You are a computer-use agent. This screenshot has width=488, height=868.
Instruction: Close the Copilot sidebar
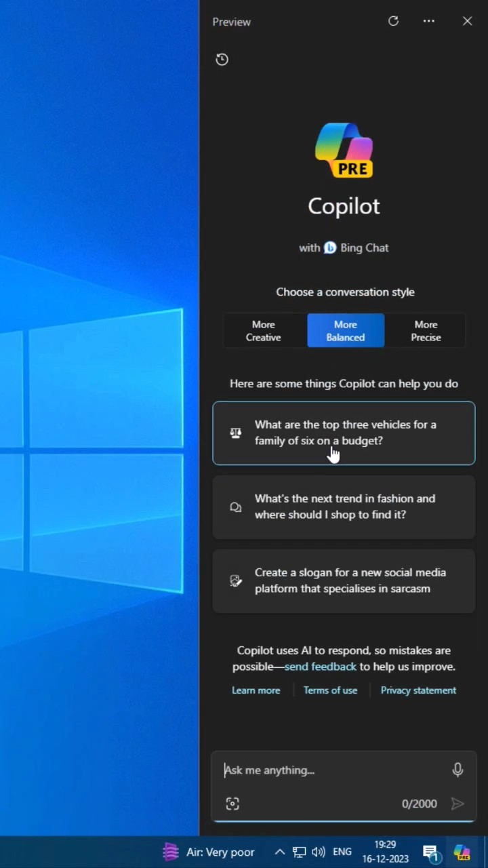click(468, 21)
